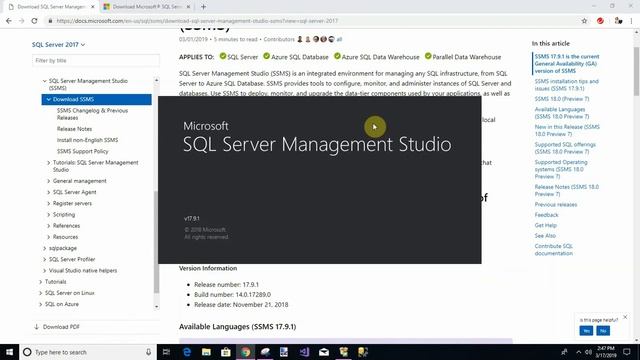Screen dimensions: 640x360
Task: Click the Filter by title box
Action: [96, 60]
